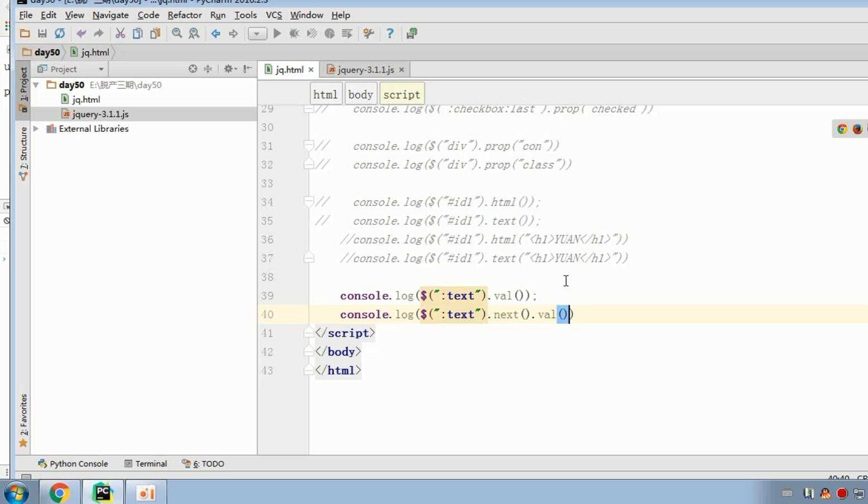Open the Code menu

pos(148,15)
